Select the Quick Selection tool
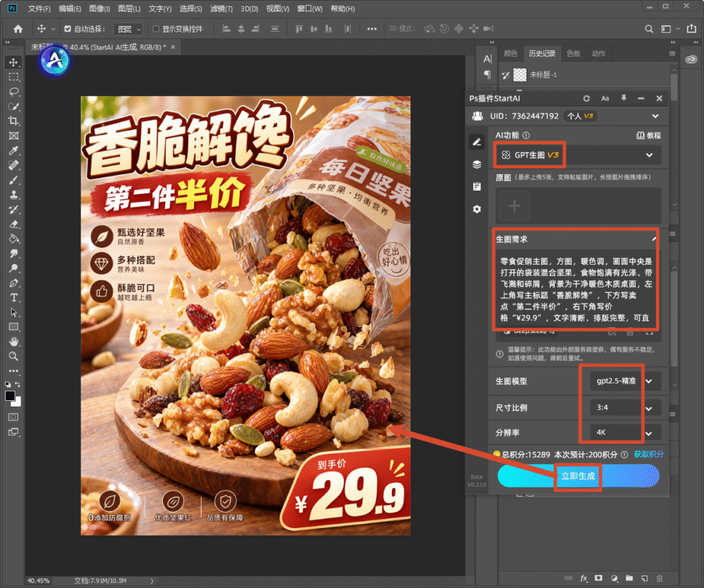 pos(14,107)
